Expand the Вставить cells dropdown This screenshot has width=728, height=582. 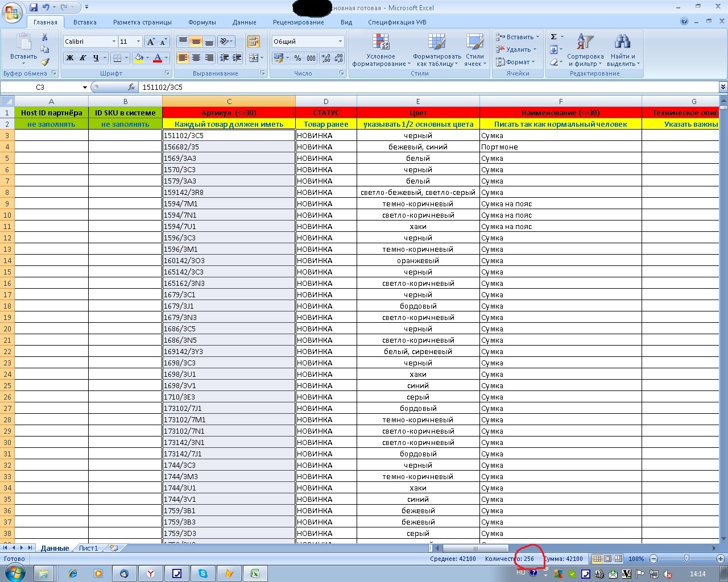pos(537,37)
